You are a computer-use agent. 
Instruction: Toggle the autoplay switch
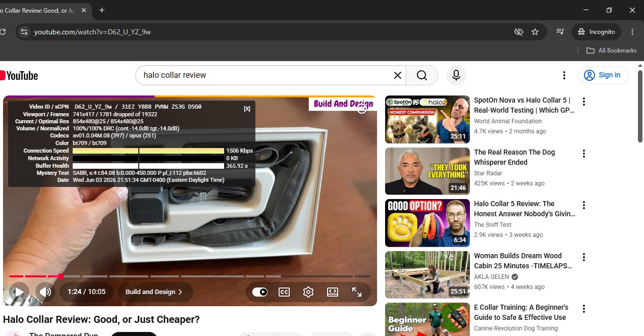pyautogui.click(x=260, y=292)
